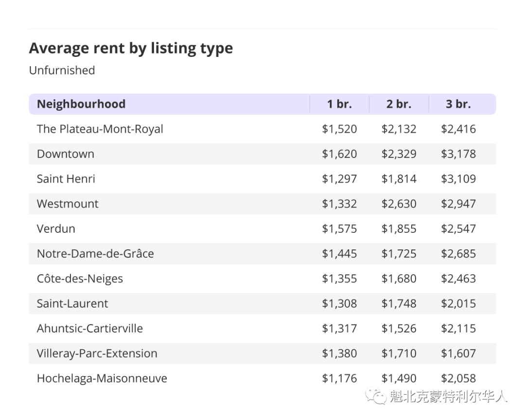Select the Downtown neighbourhood row
The image size is (525, 420).
[x=262, y=154]
